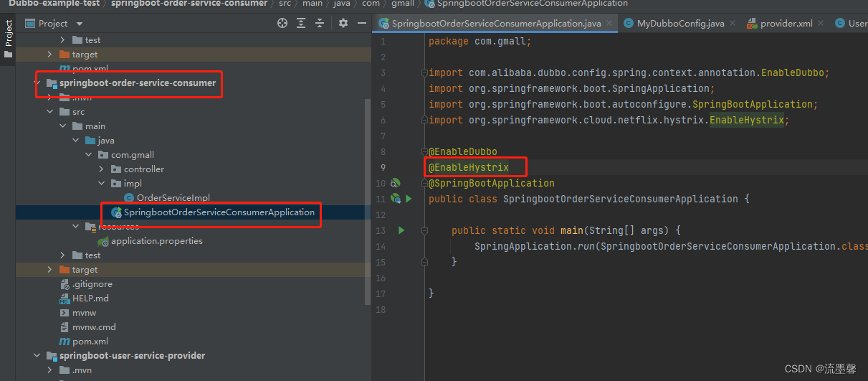Collapse the springboot-user-service-provider module chevron

coord(37,356)
